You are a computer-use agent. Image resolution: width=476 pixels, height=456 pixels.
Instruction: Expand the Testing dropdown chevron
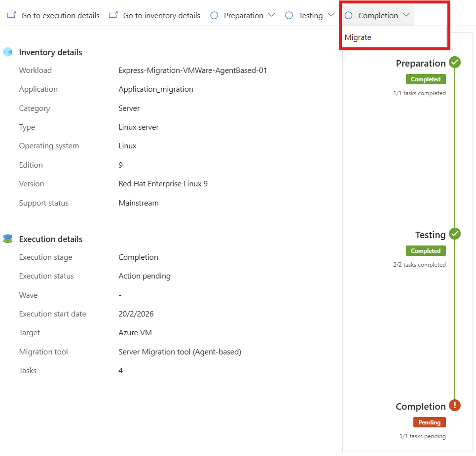[331, 15]
